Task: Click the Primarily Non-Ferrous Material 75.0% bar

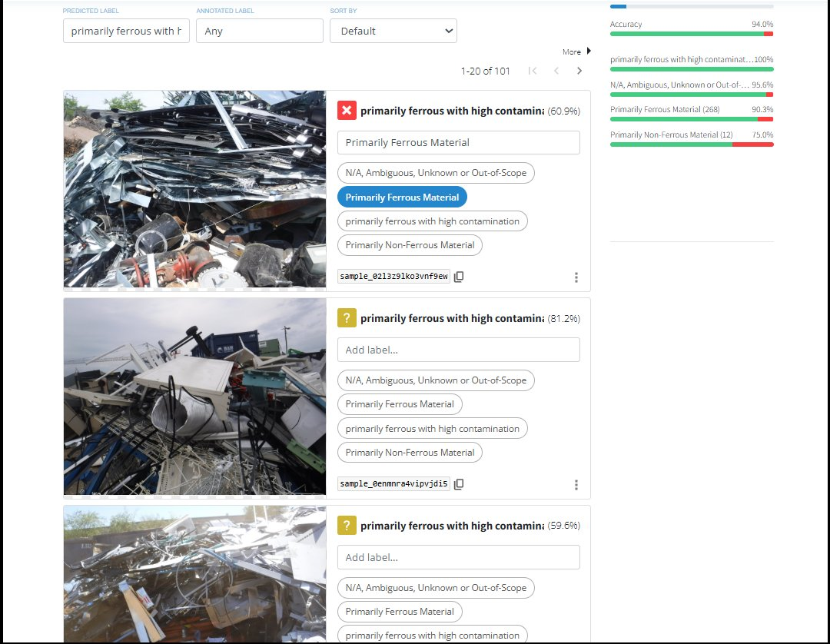Action: [x=692, y=144]
